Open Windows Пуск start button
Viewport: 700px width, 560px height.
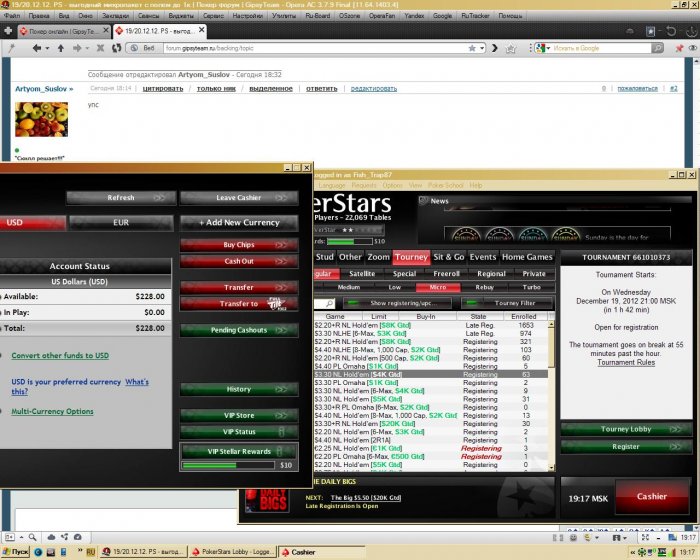pos(15,552)
